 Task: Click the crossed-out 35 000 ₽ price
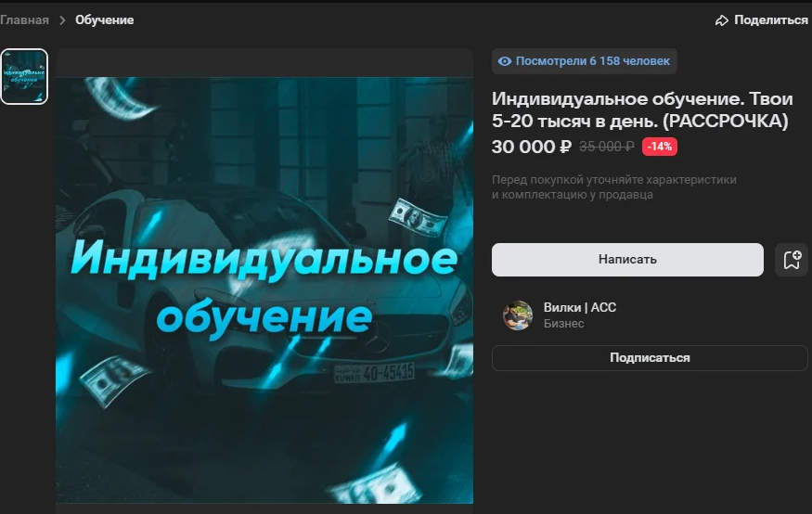606,147
